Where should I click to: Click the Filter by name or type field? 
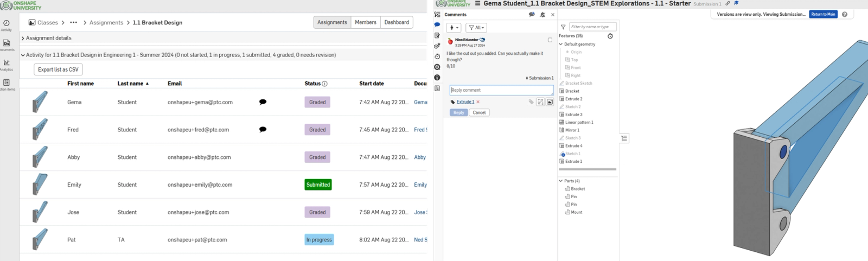(x=592, y=27)
